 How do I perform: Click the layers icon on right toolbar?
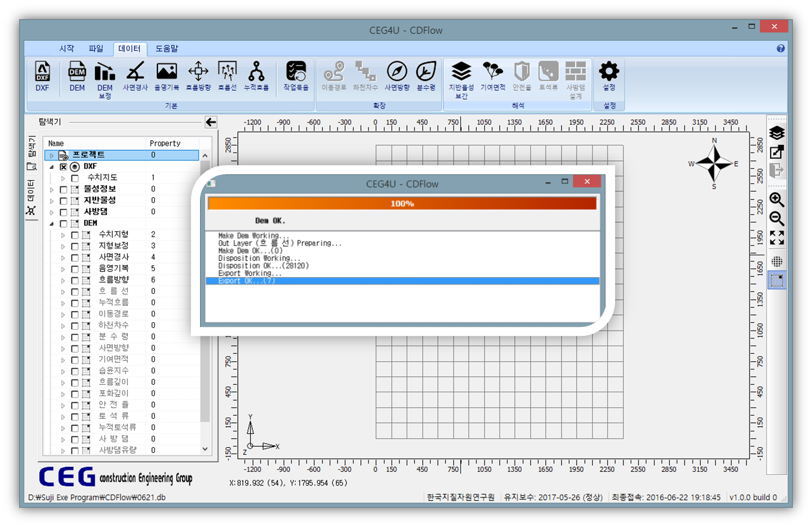pos(777,133)
